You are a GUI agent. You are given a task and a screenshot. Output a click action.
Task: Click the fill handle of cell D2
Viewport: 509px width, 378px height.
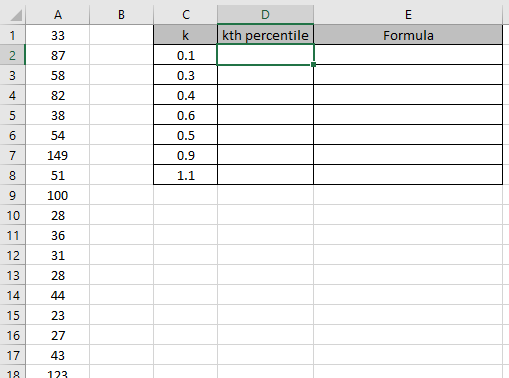coord(313,64)
